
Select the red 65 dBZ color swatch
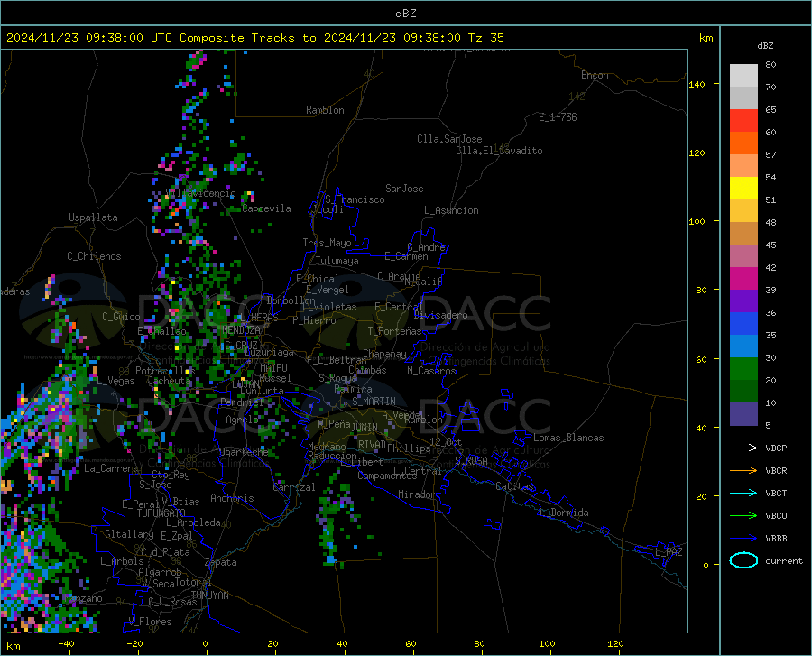(743, 121)
